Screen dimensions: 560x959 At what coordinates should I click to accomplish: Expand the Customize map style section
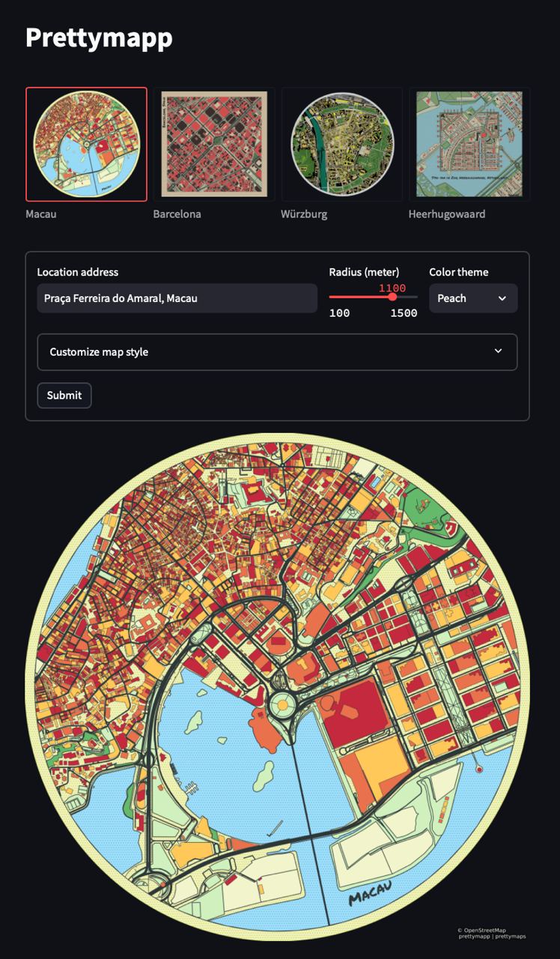(x=277, y=352)
